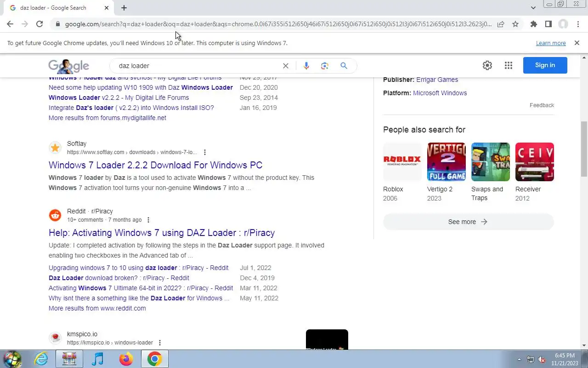The width and height of the screenshot is (588, 368).
Task: Open kmspico.io result thumbnail
Action: 327,339
